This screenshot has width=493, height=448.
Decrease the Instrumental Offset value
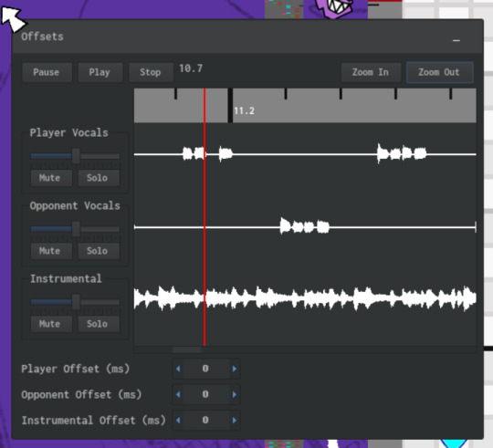(178, 420)
